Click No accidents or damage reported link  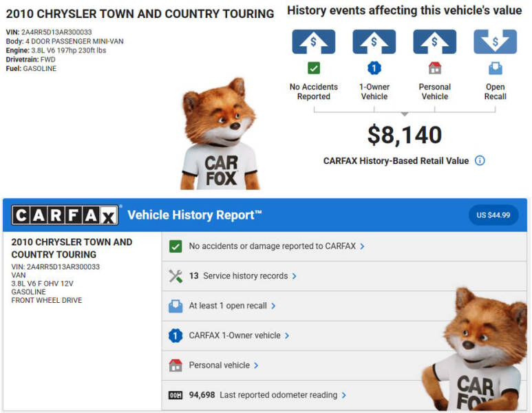(x=273, y=246)
